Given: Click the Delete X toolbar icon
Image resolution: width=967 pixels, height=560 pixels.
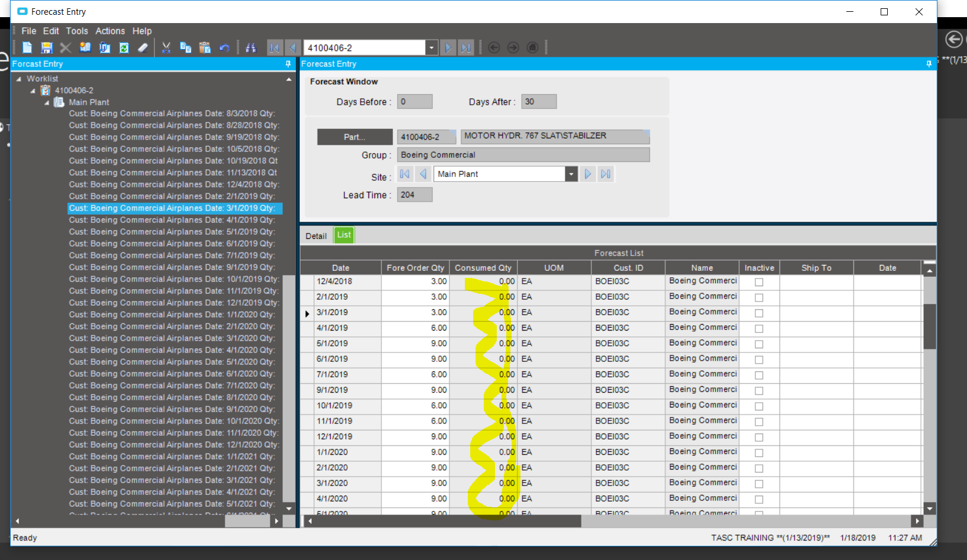Looking at the screenshot, I should click(66, 47).
